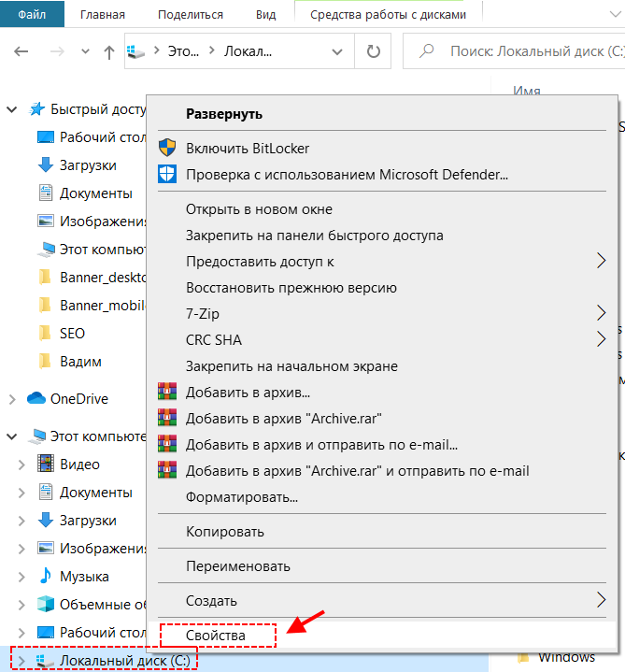
Task: Choose Форматировать... from the context menu
Action: click(x=381, y=497)
